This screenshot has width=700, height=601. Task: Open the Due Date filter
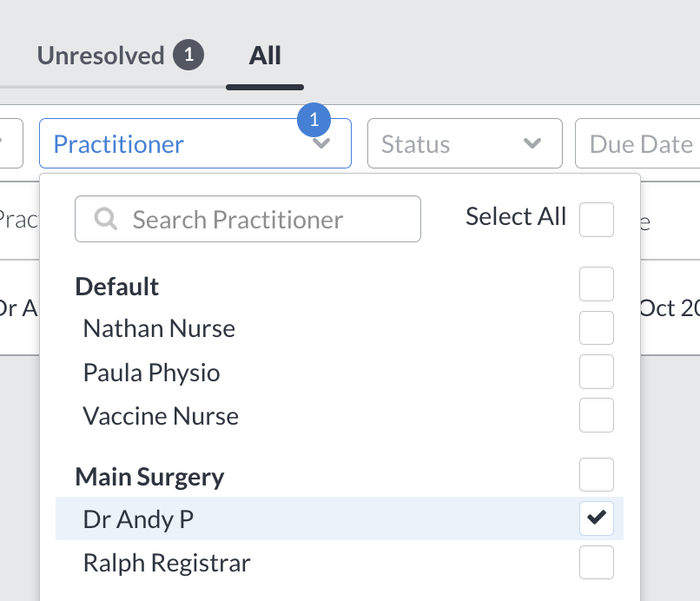click(637, 143)
